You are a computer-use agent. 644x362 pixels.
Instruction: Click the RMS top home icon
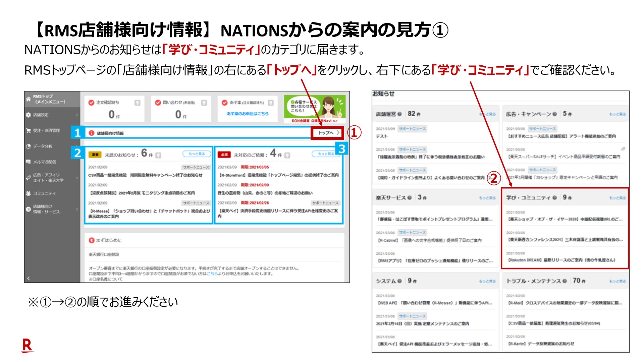tap(28, 99)
